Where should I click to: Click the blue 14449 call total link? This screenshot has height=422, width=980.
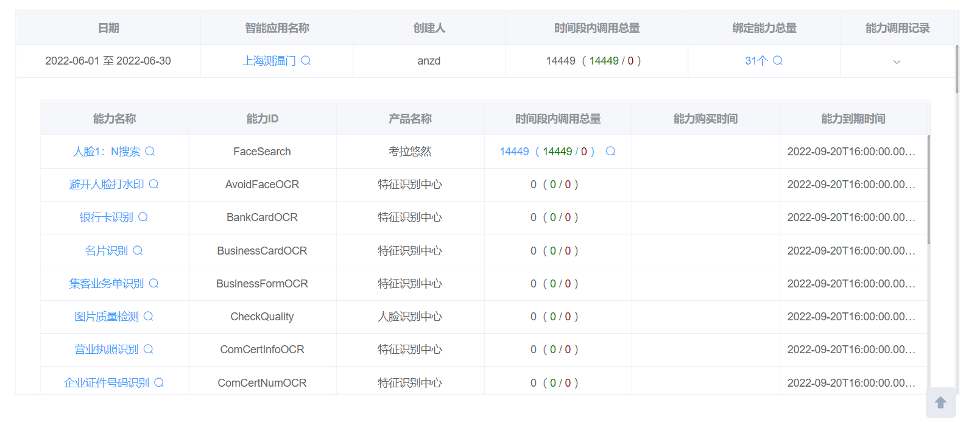click(514, 152)
